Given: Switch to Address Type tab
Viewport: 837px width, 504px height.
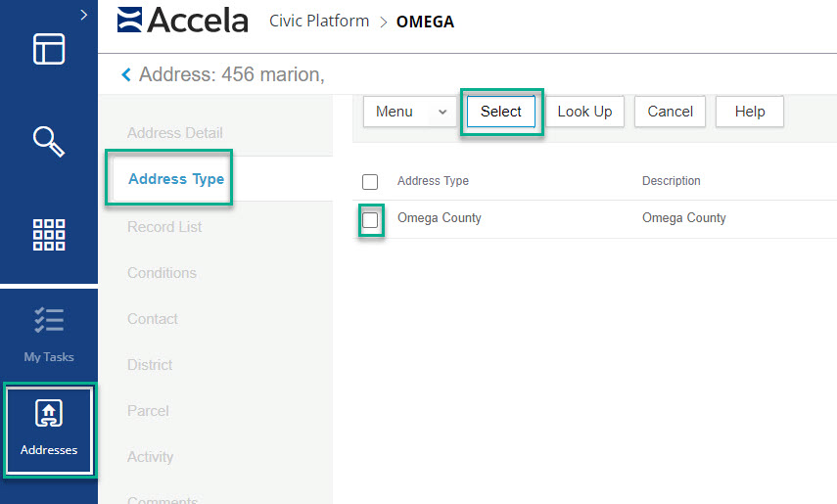Looking at the screenshot, I should 176,179.
